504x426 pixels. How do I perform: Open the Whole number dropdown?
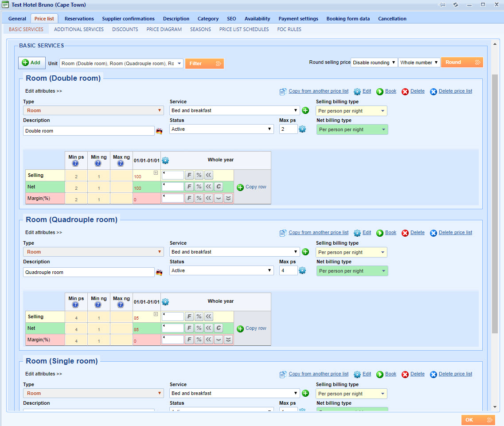pyautogui.click(x=419, y=63)
